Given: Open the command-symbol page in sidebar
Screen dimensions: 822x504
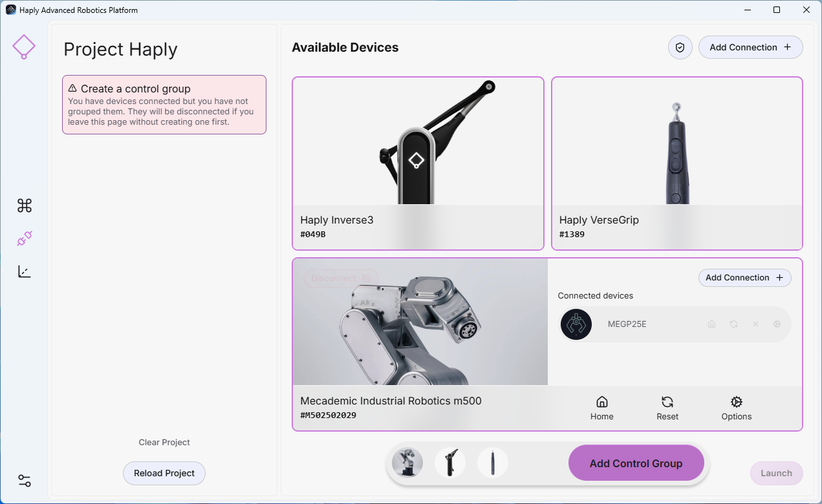Looking at the screenshot, I should pos(25,205).
